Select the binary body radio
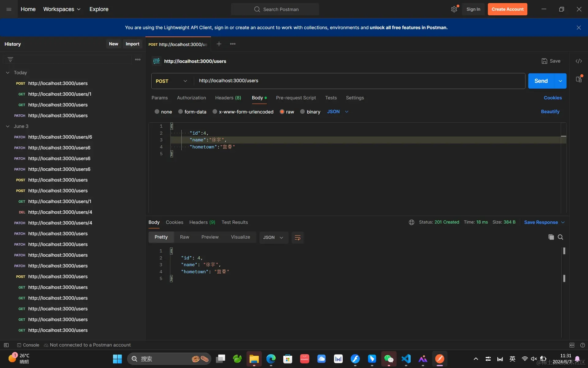This screenshot has height=368, width=588. tap(303, 112)
